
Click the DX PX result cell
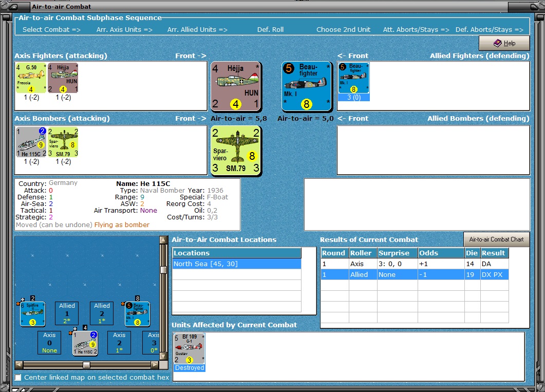click(x=495, y=274)
